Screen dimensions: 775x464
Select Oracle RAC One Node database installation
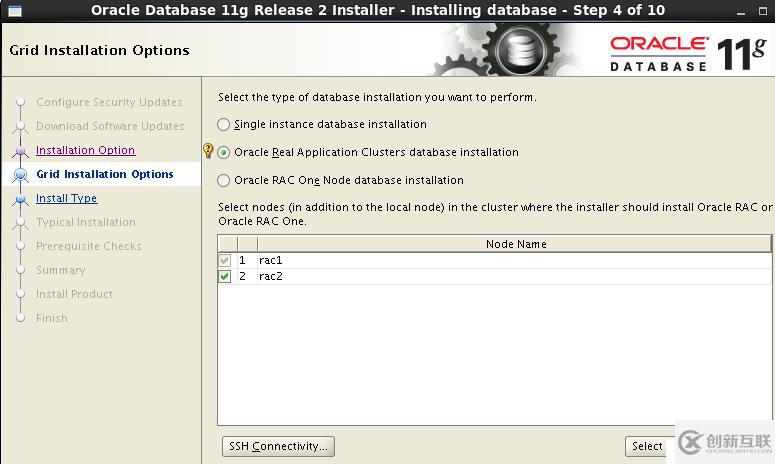point(223,180)
